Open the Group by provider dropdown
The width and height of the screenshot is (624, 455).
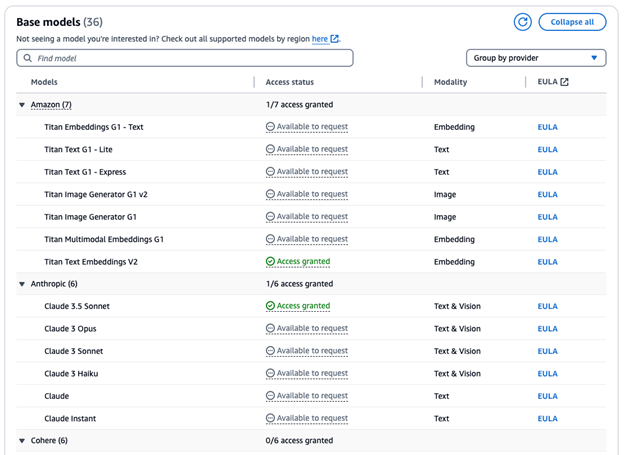point(536,58)
